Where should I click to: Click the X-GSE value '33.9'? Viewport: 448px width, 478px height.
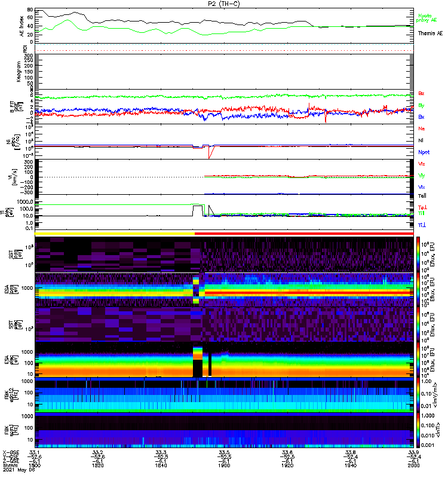coord(413,452)
